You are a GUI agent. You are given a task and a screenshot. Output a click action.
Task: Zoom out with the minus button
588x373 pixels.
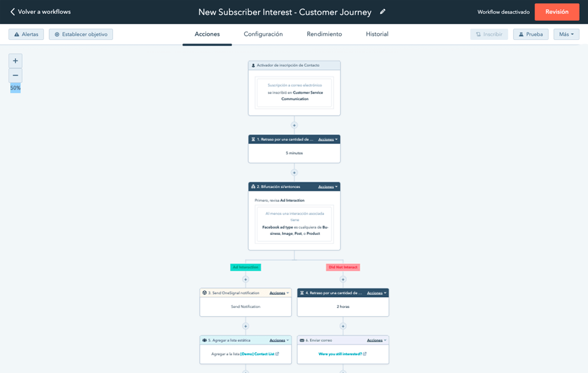click(15, 75)
